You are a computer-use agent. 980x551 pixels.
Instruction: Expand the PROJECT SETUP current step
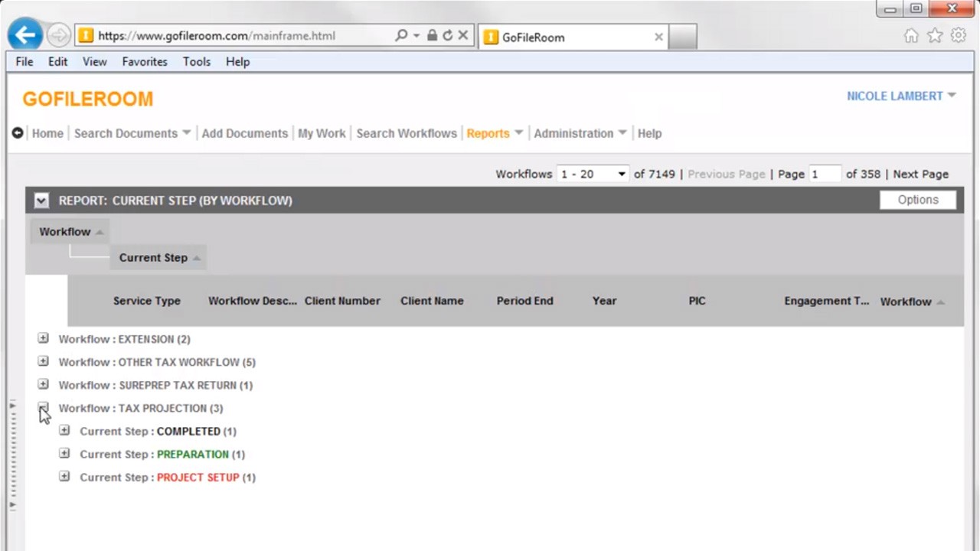click(64, 477)
